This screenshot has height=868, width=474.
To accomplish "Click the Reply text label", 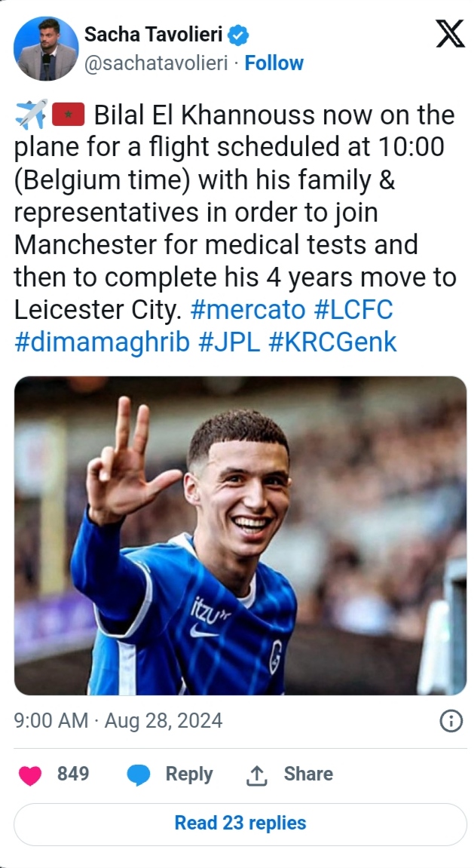I will (x=188, y=774).
